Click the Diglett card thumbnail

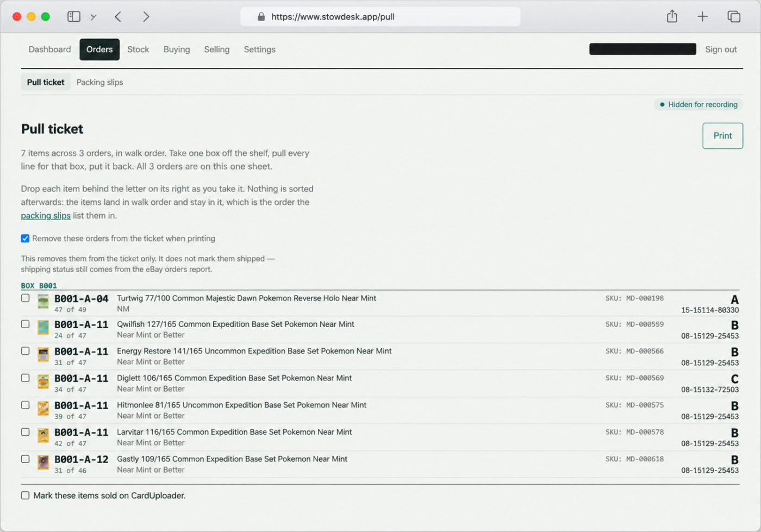[x=43, y=381]
